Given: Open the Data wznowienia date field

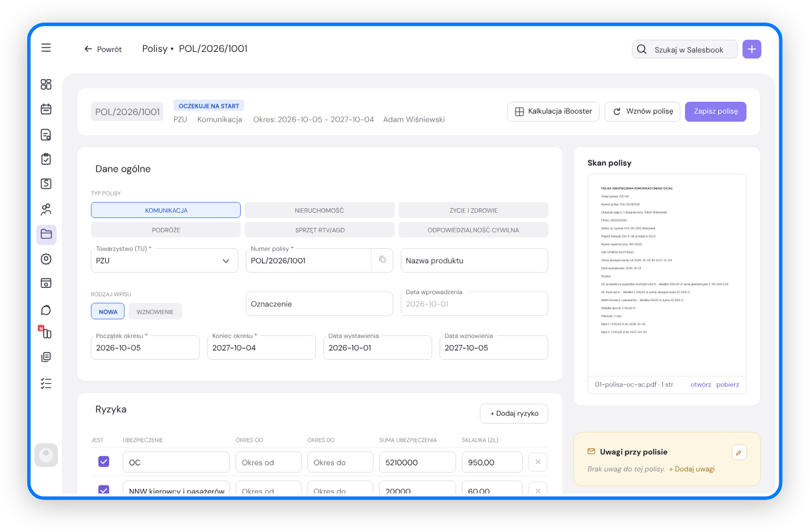Looking at the screenshot, I should point(494,347).
